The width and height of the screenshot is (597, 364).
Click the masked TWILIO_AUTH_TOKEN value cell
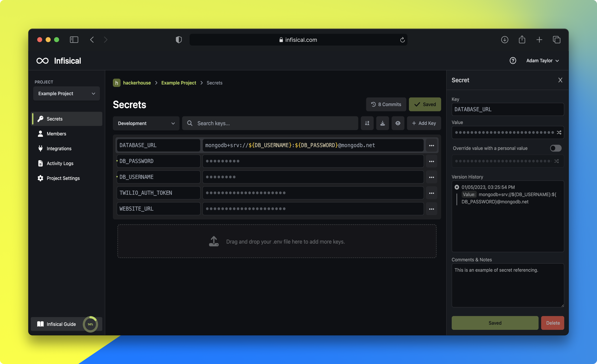tap(313, 193)
